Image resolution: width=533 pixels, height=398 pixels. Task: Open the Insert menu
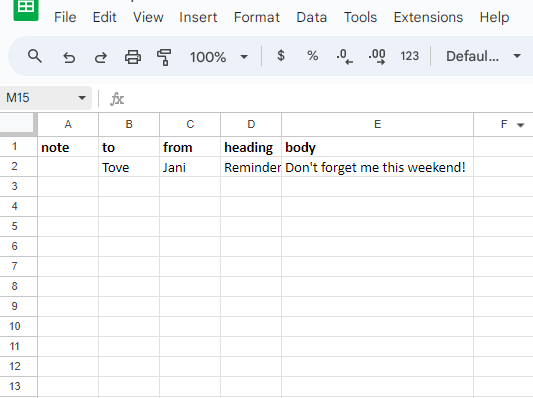coord(198,17)
